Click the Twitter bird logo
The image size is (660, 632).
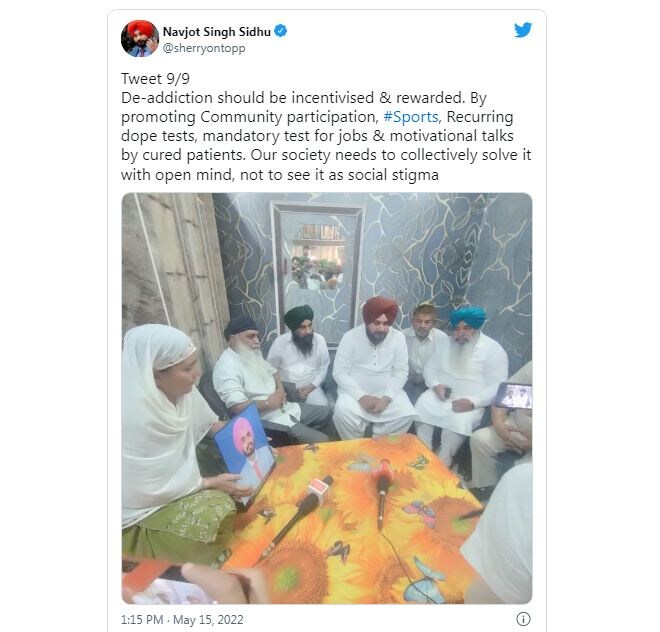523,30
